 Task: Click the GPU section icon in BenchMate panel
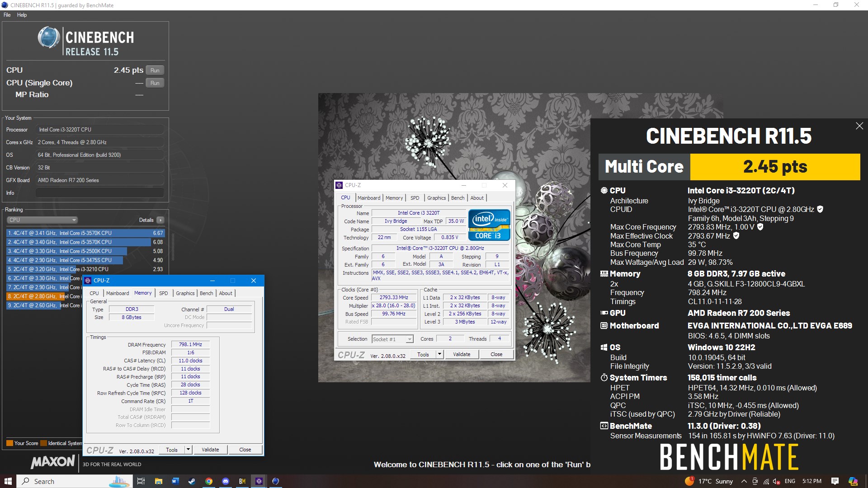(604, 313)
